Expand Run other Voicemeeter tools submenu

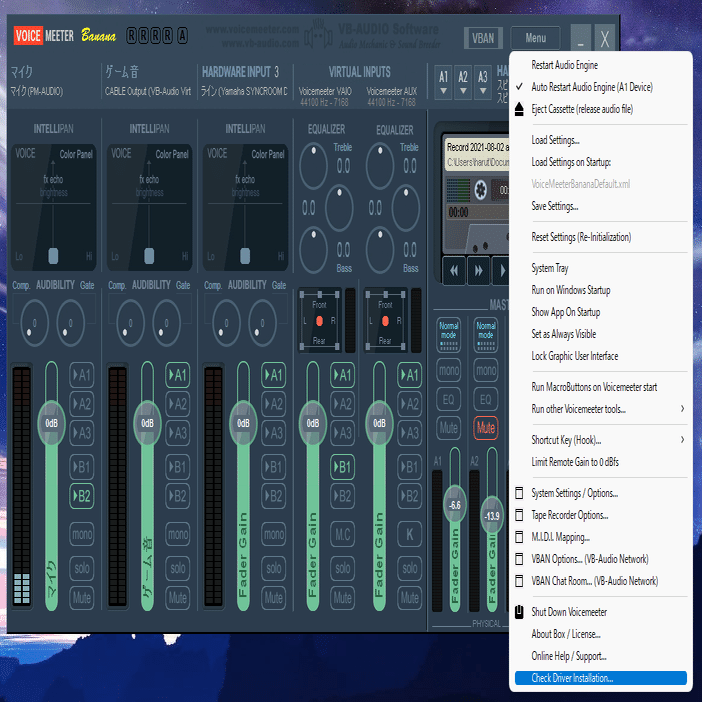tap(600, 409)
